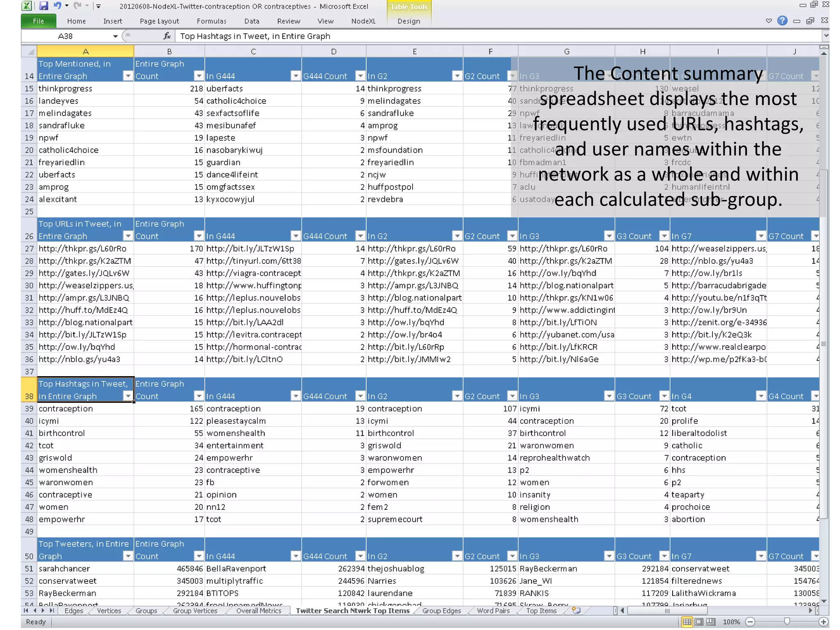This screenshot has width=840, height=630.
Task: Open the Undo history dropdown arrow
Action: pyautogui.click(x=66, y=6)
